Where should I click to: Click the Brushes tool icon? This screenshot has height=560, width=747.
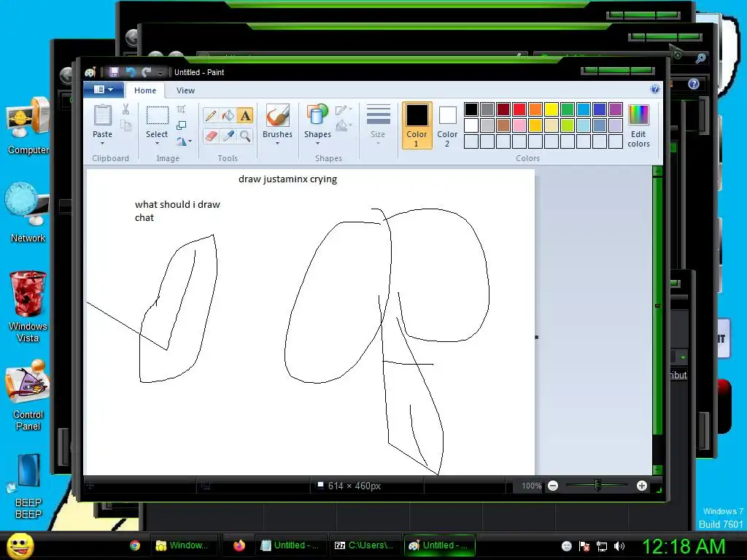pos(277,116)
